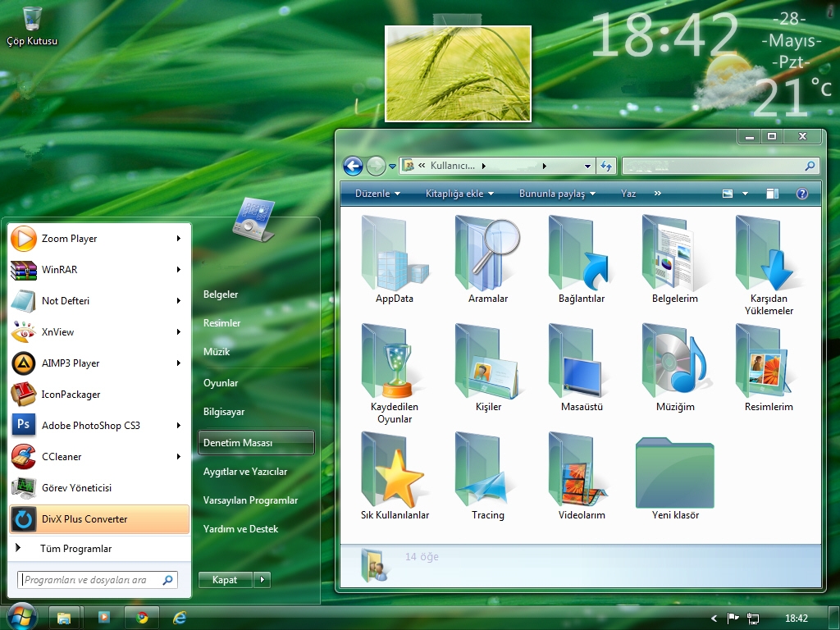Open Belgeler from Start menu
The height and width of the screenshot is (630, 840).
[x=221, y=294]
